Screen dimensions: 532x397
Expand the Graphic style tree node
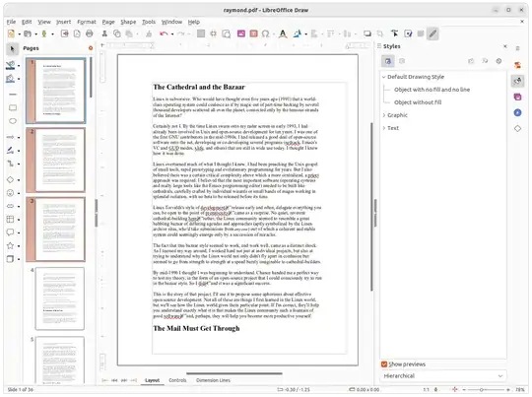coord(384,115)
